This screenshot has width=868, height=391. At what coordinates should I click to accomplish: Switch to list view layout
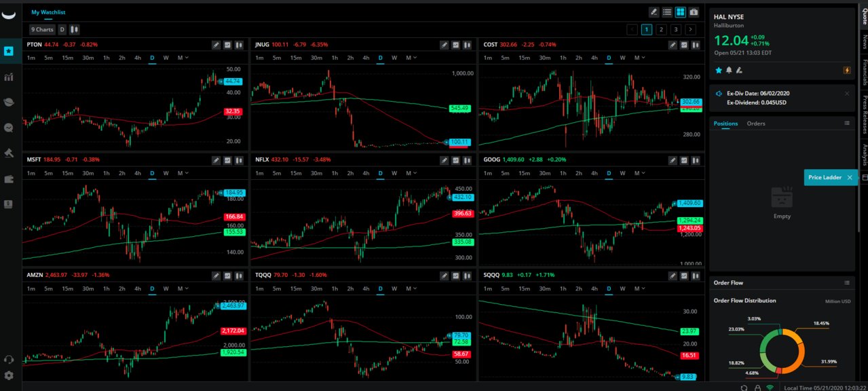point(667,12)
